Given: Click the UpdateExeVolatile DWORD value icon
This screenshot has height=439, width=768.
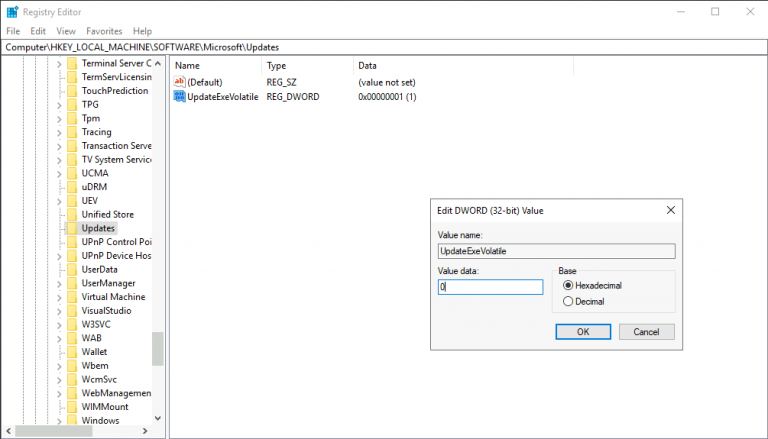Looking at the screenshot, I should 180,97.
